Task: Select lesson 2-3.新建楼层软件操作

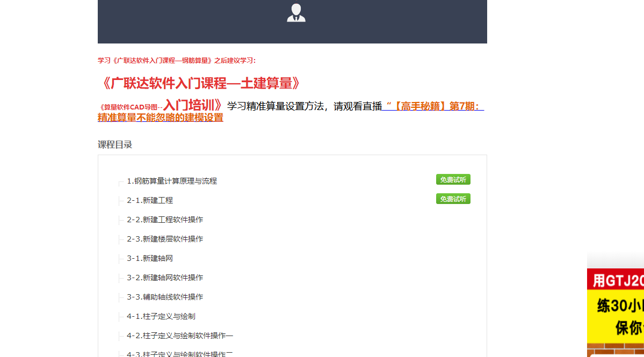Action: point(165,239)
